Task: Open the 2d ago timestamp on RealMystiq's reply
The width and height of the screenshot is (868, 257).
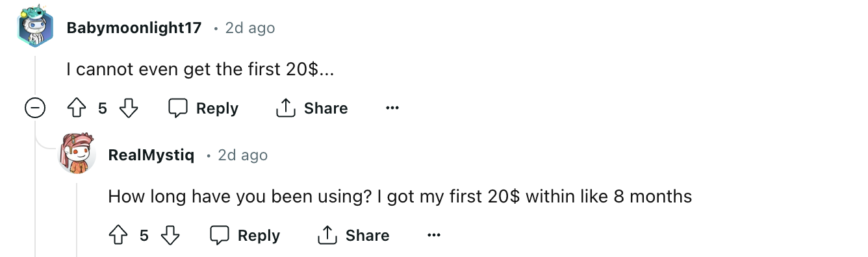Action: click(x=243, y=155)
